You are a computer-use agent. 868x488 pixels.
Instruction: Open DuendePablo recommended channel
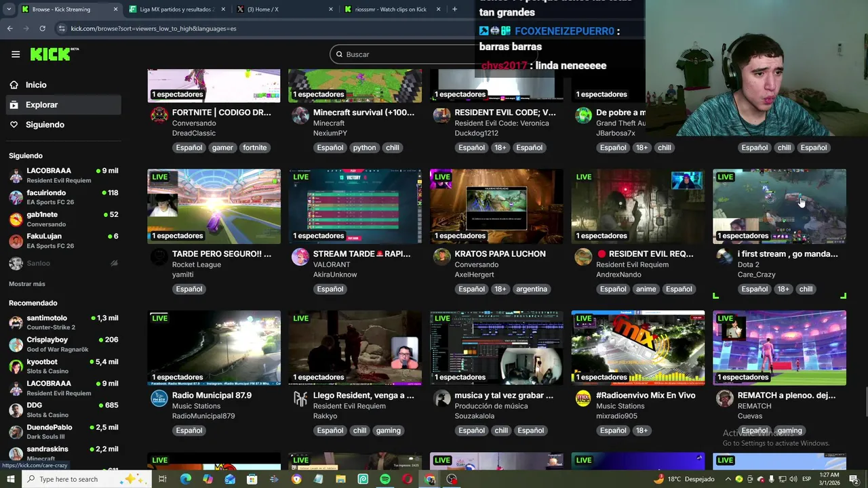[x=63, y=432]
